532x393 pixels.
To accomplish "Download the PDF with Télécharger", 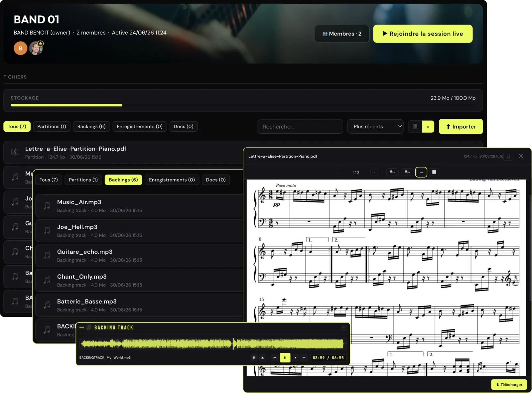I will click(509, 384).
